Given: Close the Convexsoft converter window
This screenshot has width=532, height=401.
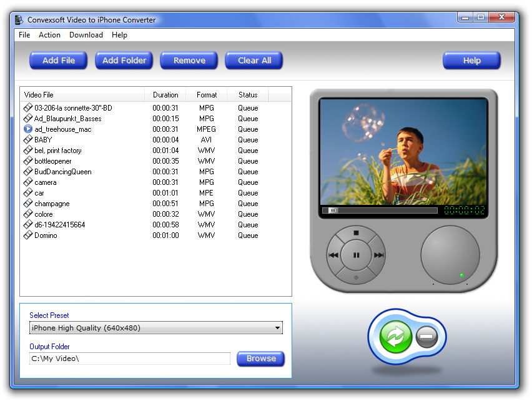Looking at the screenshot, I should point(502,17).
